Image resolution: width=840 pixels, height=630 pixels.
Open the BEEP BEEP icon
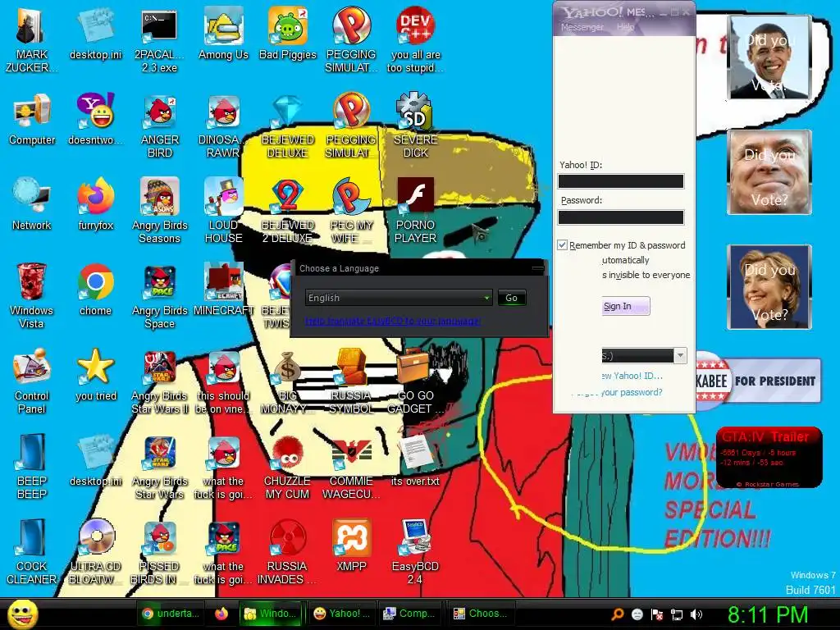click(32, 466)
